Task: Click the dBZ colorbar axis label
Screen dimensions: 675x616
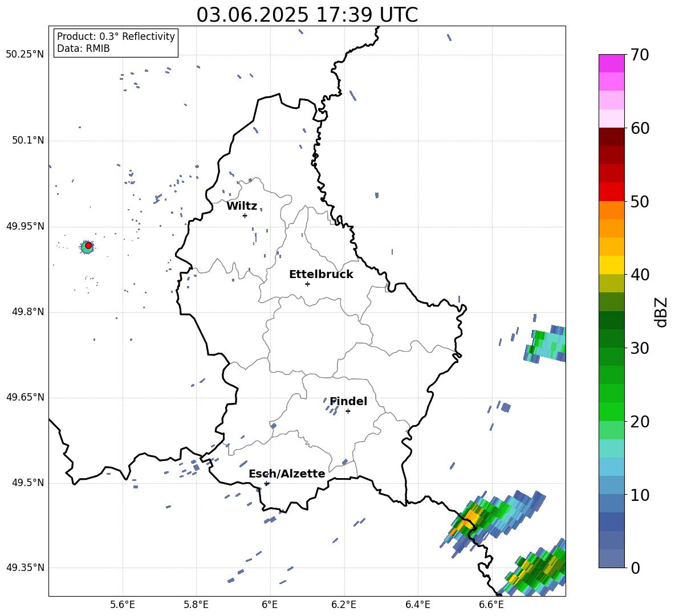Action: [x=661, y=312]
